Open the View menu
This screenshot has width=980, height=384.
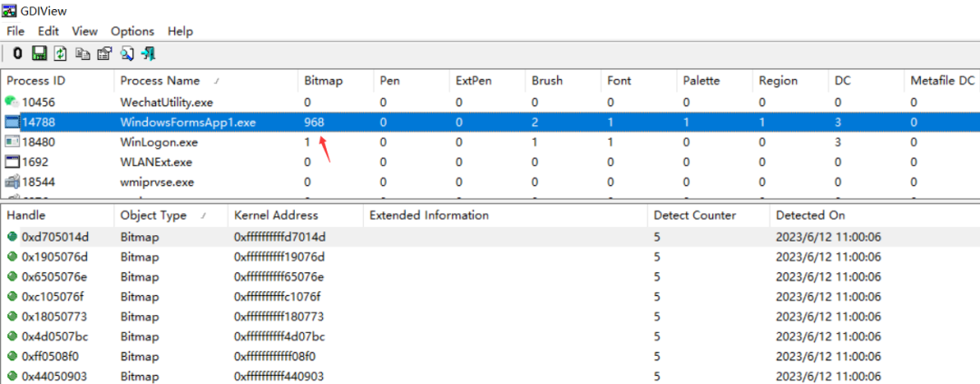[x=85, y=31]
